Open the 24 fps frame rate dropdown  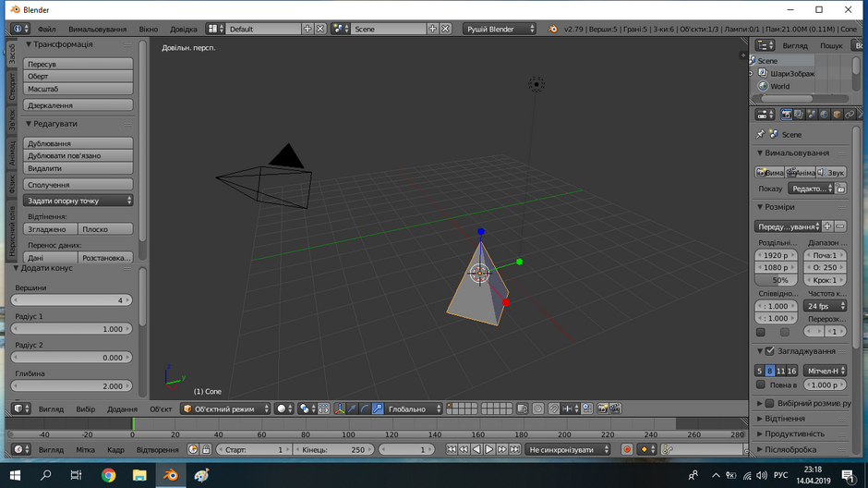[x=825, y=306]
